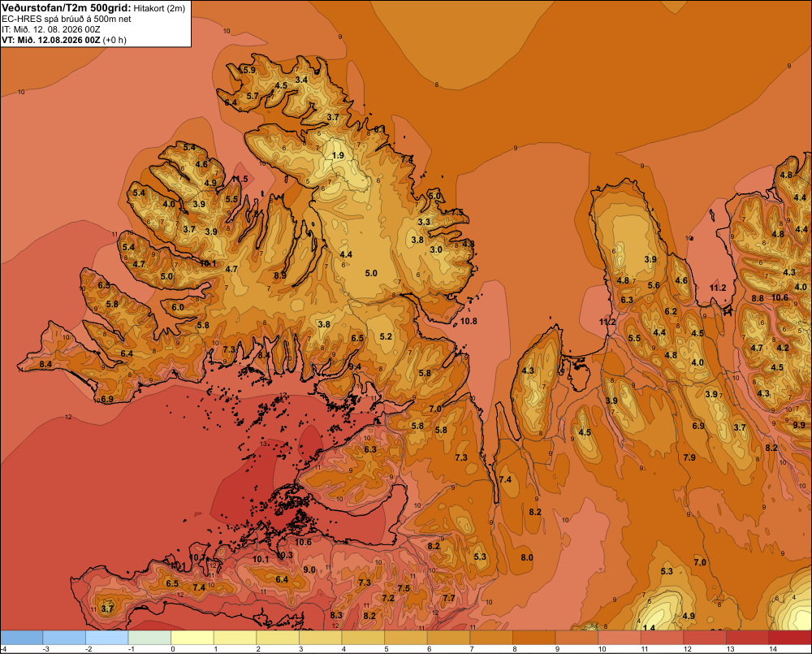Select the legend tick label 10
Viewport: 812px width, 654px height.
click(603, 649)
